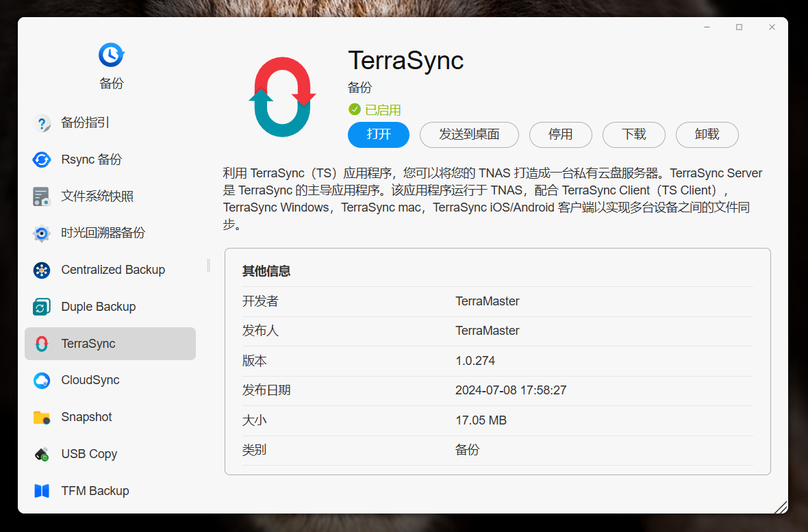Click the Snapshot folder icon
The height and width of the screenshot is (532, 808).
click(x=42, y=418)
